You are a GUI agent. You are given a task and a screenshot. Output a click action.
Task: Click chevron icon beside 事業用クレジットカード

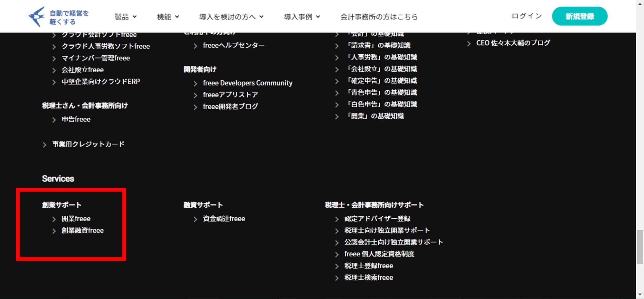[45, 145]
